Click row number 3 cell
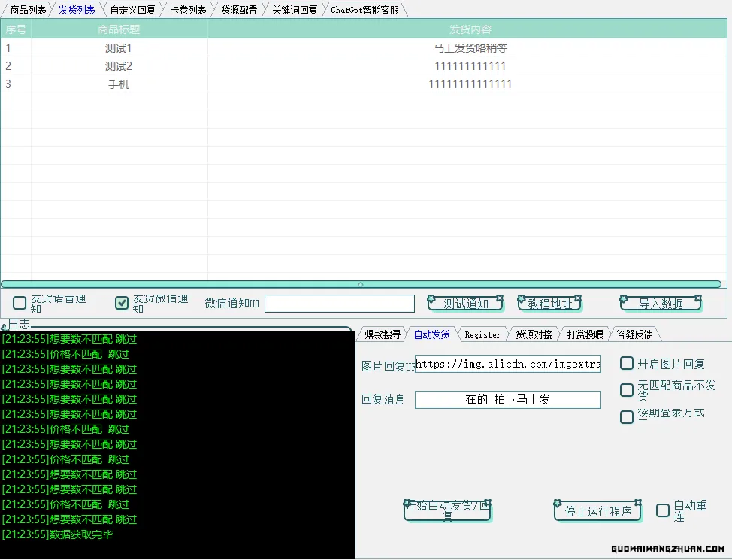This screenshot has width=732, height=560. pos(16,84)
